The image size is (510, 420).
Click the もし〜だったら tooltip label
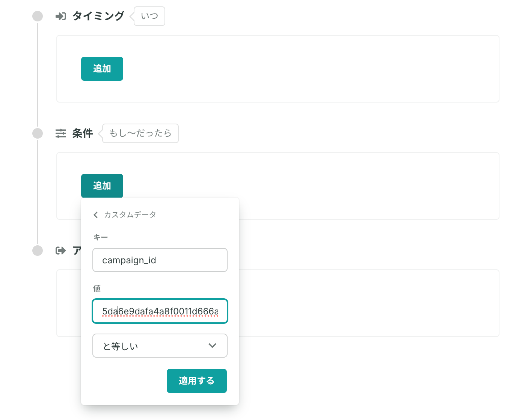tap(140, 133)
